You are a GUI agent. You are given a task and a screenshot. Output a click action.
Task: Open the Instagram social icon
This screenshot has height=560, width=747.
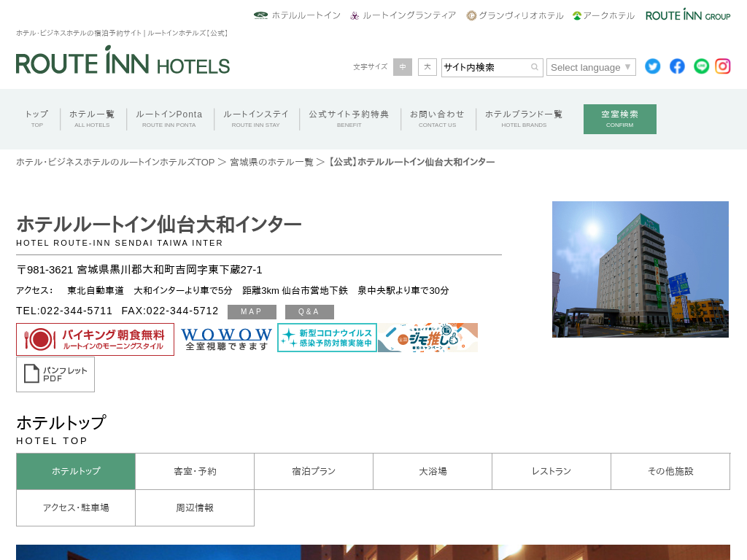coord(723,66)
